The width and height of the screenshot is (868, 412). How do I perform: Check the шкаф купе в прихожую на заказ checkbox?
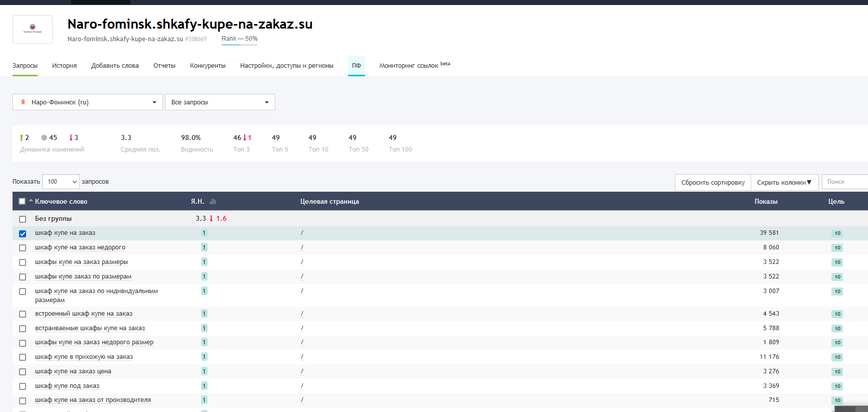point(23,357)
